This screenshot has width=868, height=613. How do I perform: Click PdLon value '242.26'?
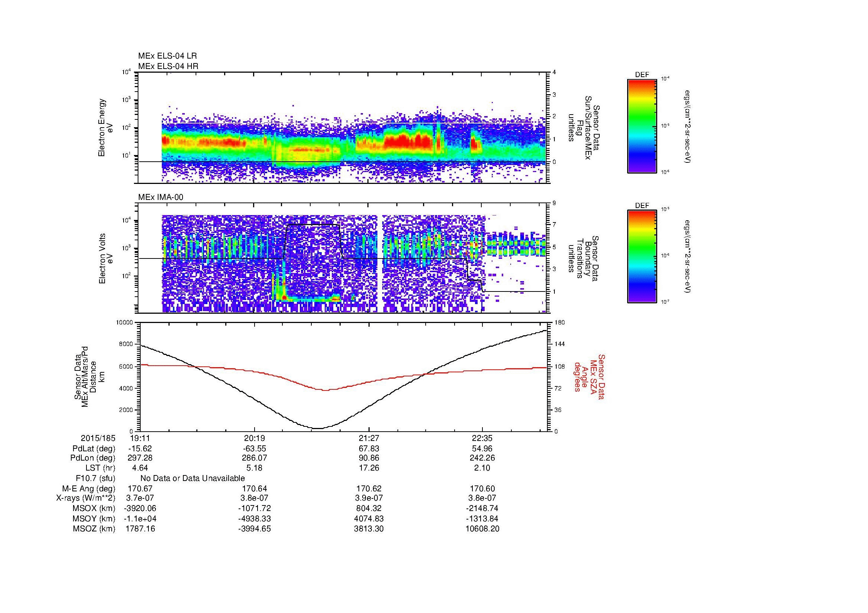tap(482, 458)
